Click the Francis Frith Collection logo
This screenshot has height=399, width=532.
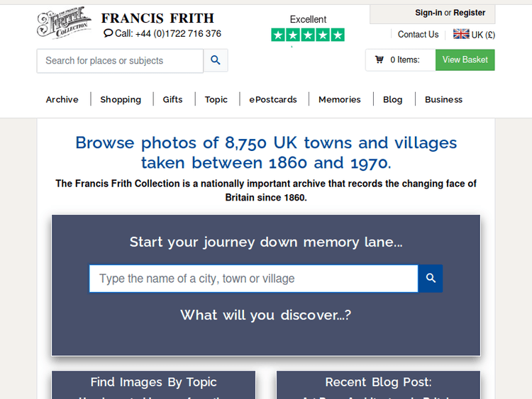pyautogui.click(x=63, y=23)
